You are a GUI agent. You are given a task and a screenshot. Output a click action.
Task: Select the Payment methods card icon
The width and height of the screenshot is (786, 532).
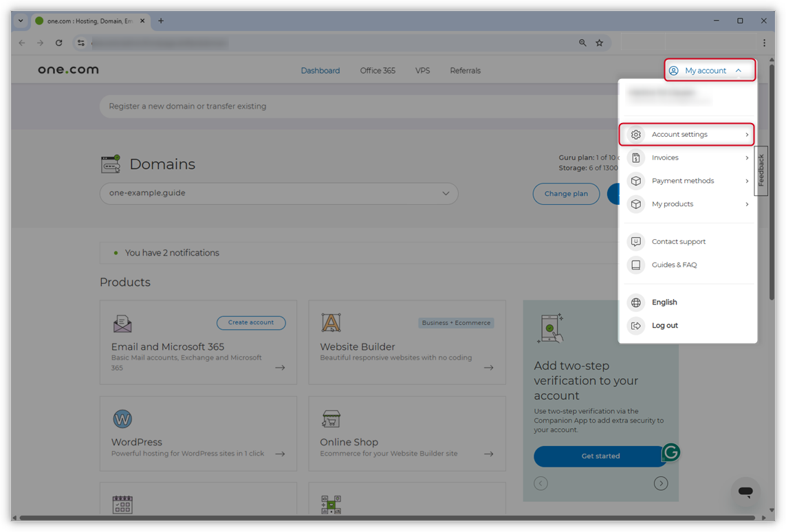[x=635, y=181]
